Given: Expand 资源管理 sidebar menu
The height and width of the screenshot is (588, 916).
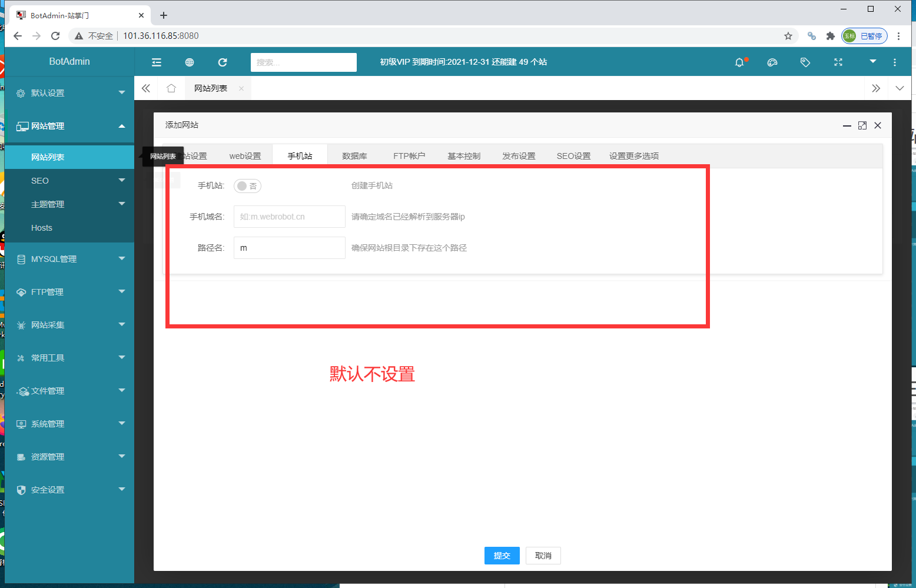Looking at the screenshot, I should (x=69, y=457).
